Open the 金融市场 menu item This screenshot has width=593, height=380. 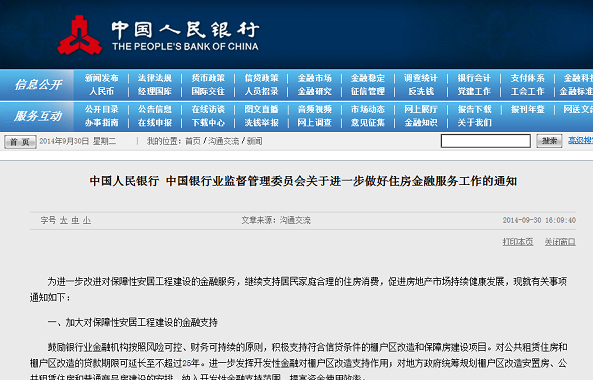(x=315, y=78)
